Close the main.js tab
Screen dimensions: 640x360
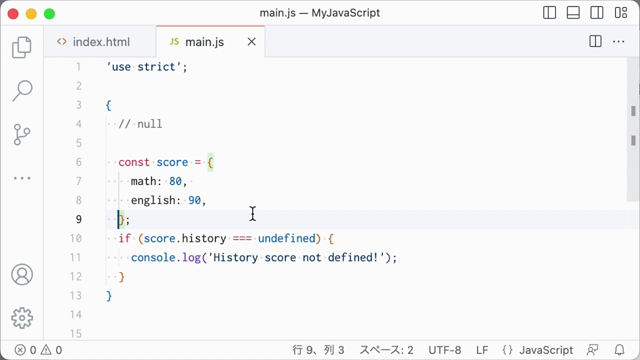click(x=252, y=42)
